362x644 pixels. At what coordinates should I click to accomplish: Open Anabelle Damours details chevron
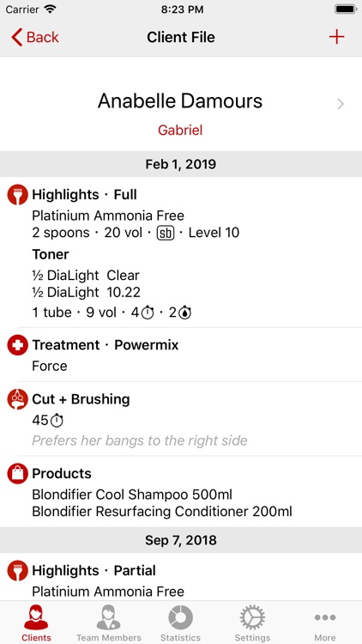pyautogui.click(x=341, y=104)
